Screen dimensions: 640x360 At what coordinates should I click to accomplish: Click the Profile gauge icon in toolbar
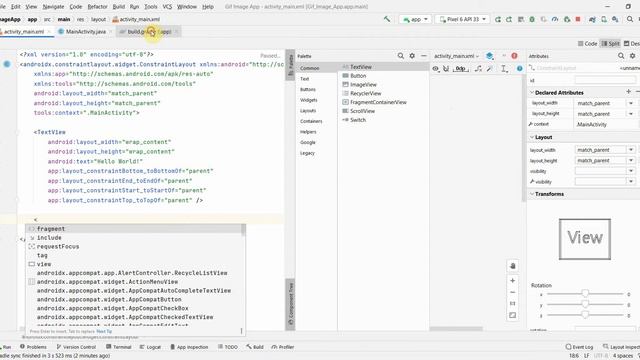[555, 19]
